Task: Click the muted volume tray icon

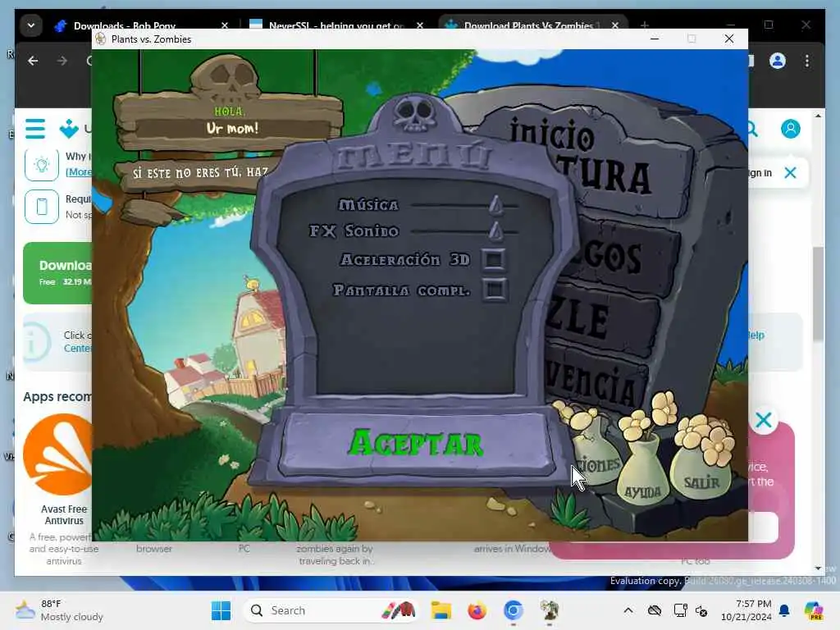Action: point(701,610)
